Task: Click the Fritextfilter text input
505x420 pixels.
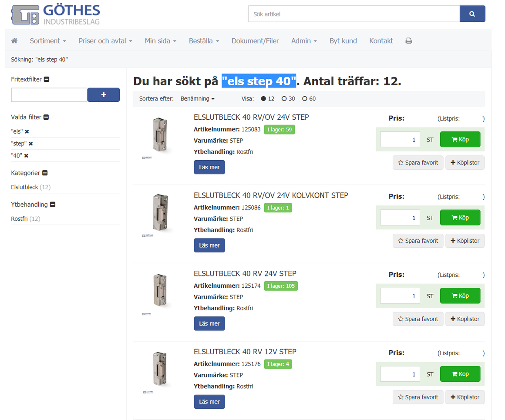Action: pos(49,95)
